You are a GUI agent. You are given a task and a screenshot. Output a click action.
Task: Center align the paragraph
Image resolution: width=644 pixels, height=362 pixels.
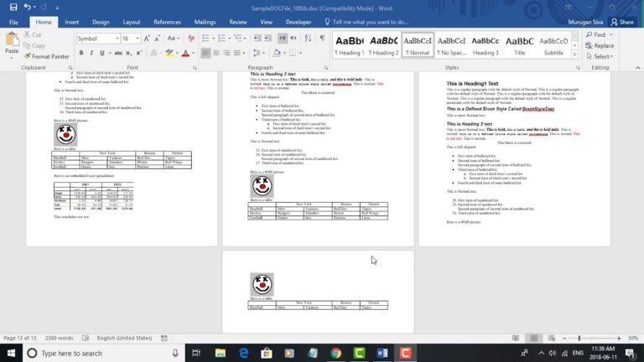[x=216, y=53]
